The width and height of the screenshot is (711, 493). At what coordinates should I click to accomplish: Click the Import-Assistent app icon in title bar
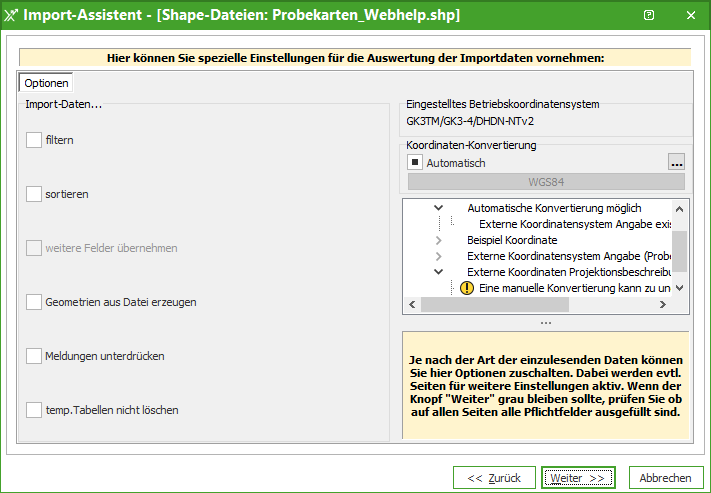pyautogui.click(x=11, y=15)
